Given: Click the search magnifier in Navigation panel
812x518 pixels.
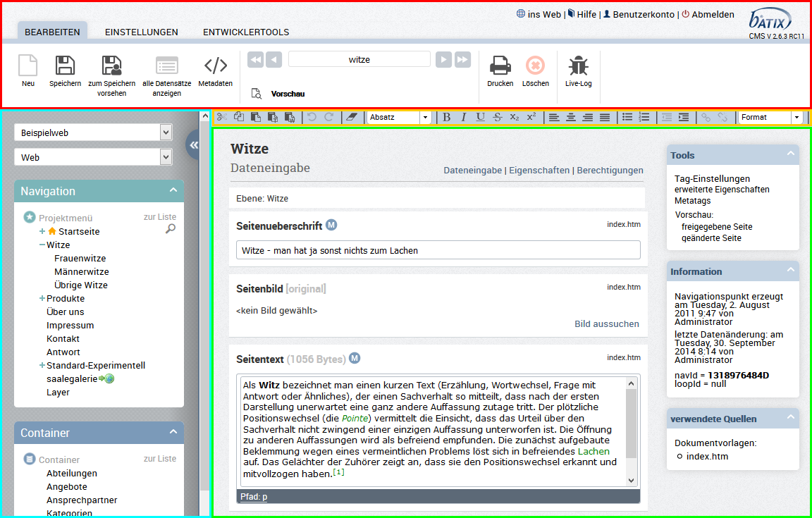Looking at the screenshot, I should pyautogui.click(x=171, y=228).
